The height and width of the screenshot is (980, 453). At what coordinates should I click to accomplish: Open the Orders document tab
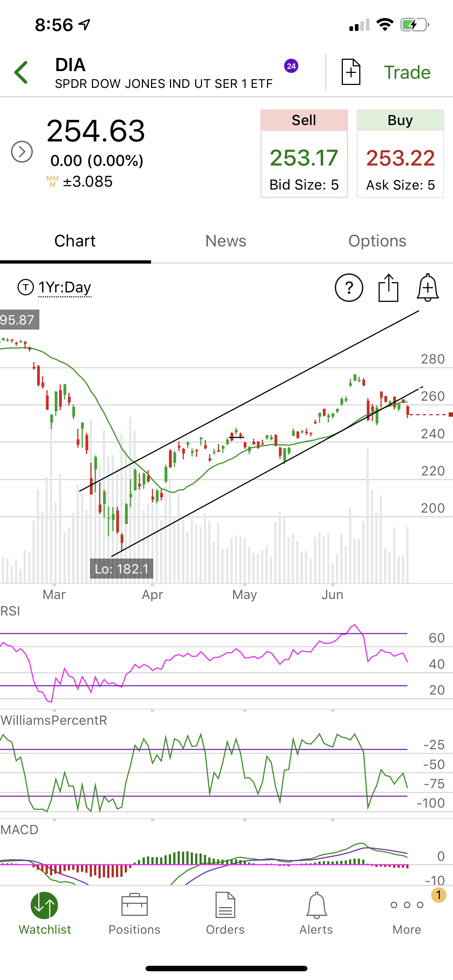click(225, 914)
